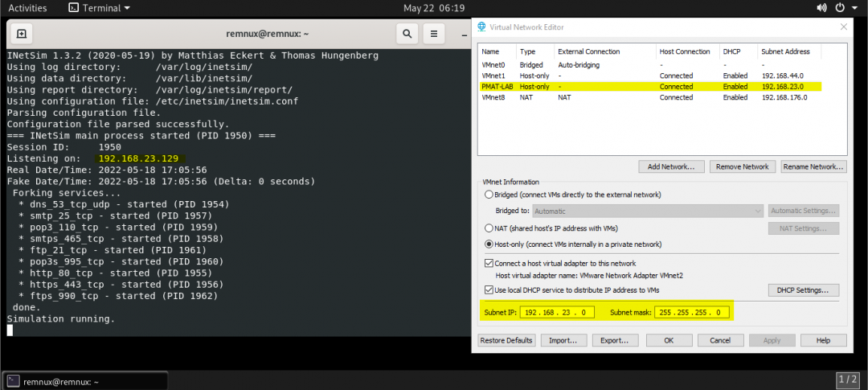Image resolution: width=868 pixels, height=390 pixels.
Task: Virtual Network Editor globe icon
Action: [x=481, y=27]
